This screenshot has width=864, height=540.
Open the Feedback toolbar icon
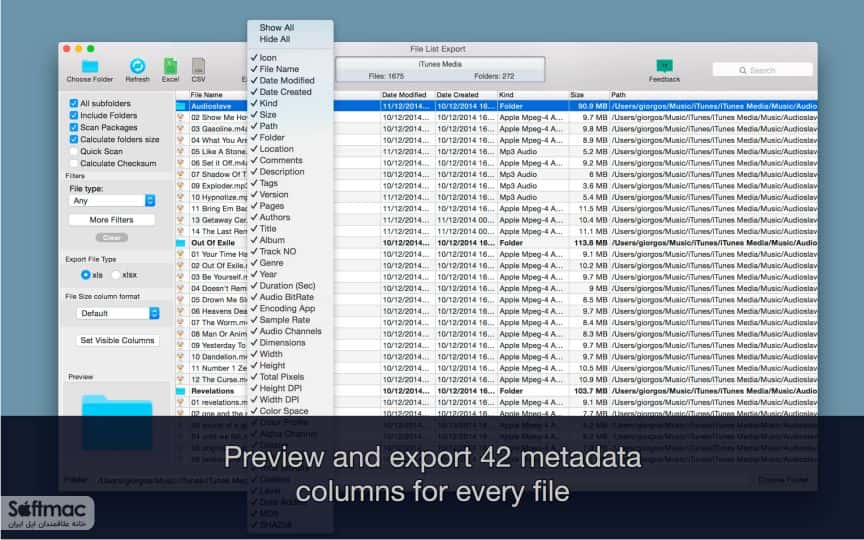(664, 66)
